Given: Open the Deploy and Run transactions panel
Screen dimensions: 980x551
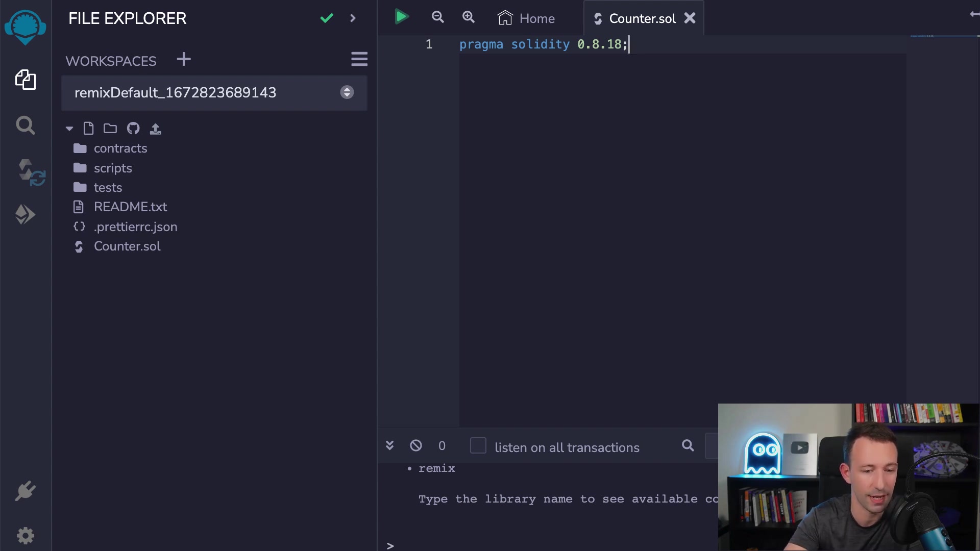Looking at the screenshot, I should [26, 214].
